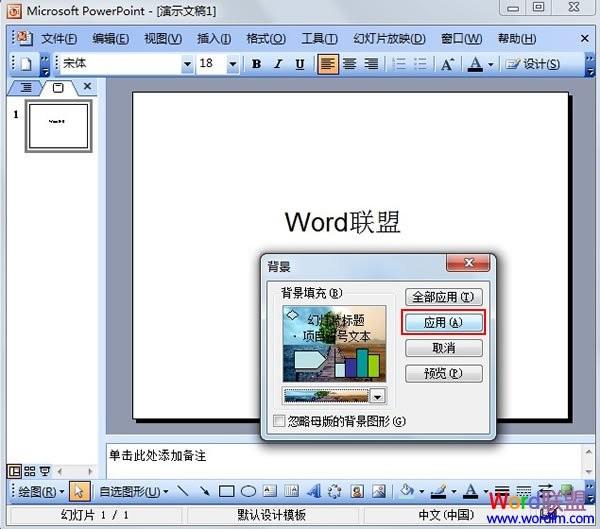Open the 视图(V) menu
This screenshot has width=600, height=529.
[163, 39]
